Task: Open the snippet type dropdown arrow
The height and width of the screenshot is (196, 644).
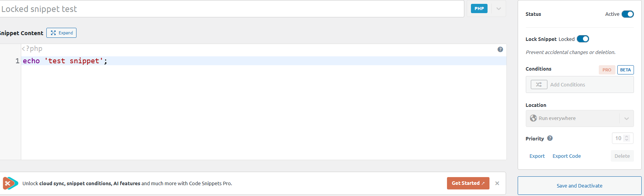Action: (499, 9)
